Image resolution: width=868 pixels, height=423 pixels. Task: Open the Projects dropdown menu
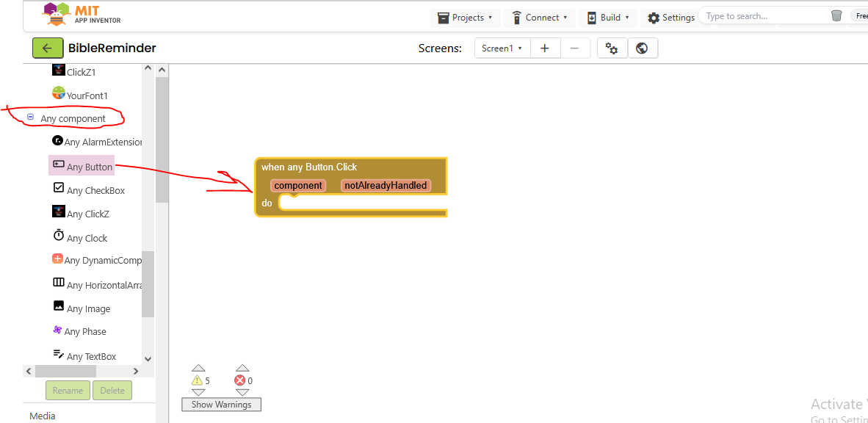click(x=465, y=18)
